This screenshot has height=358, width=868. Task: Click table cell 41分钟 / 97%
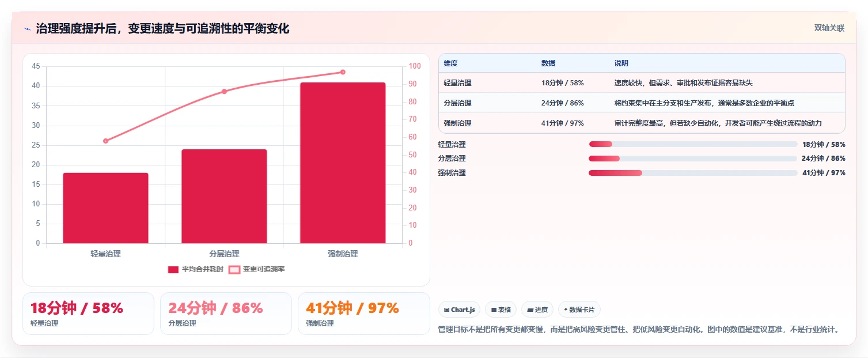click(563, 123)
